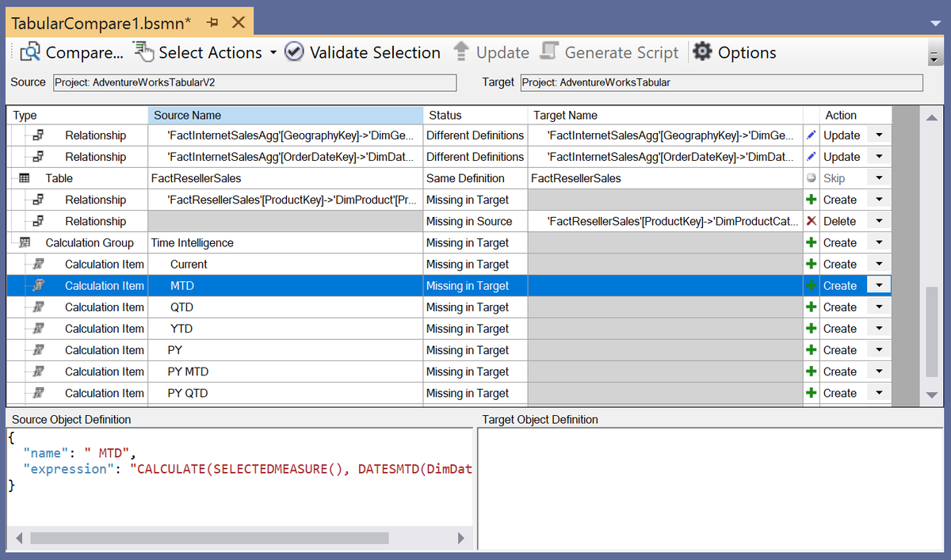The height and width of the screenshot is (560, 951).
Task: Click the pencil update icon for OrderDateKey row
Action: 811,157
